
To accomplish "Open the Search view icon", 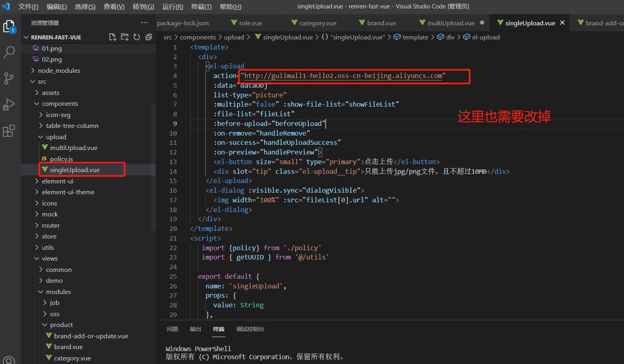I will (9, 52).
